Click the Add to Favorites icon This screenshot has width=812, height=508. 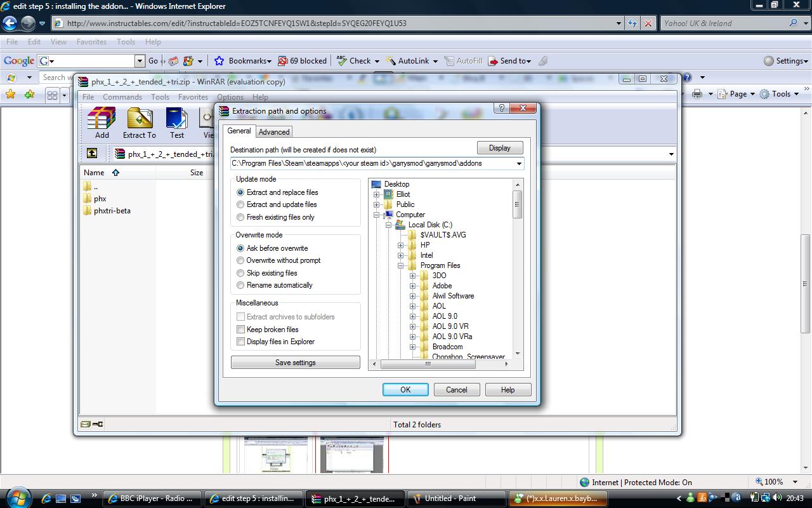click(29, 94)
